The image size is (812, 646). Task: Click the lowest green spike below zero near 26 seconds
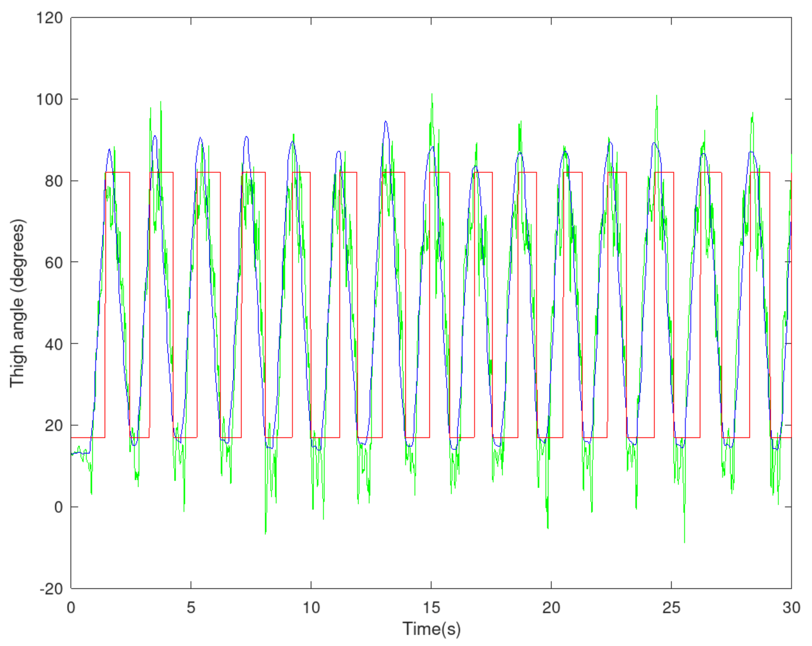[684, 541]
